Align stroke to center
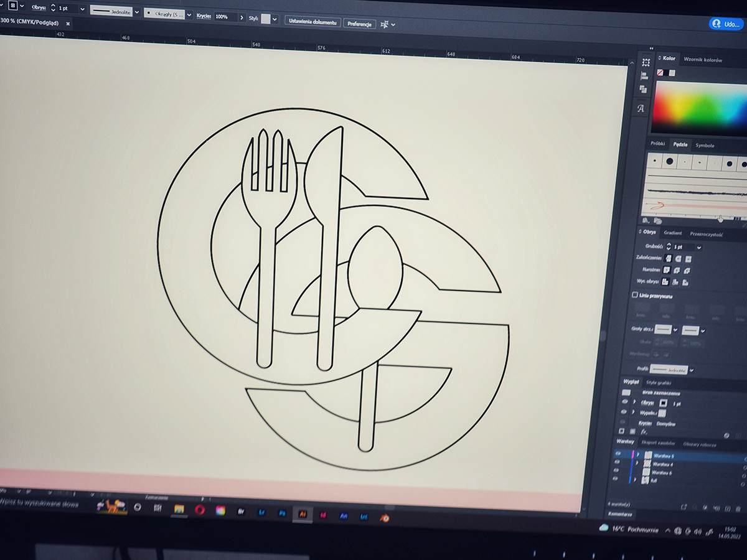 click(665, 281)
